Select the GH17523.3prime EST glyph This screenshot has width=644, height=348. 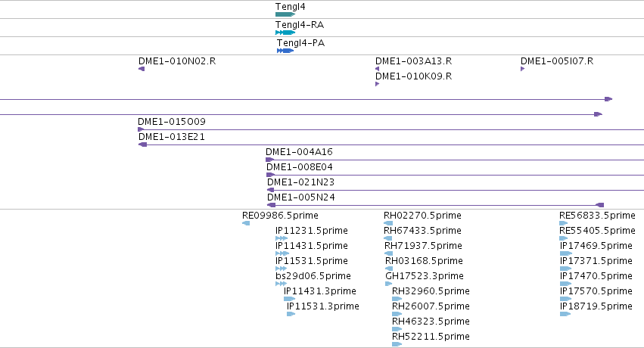388,284
